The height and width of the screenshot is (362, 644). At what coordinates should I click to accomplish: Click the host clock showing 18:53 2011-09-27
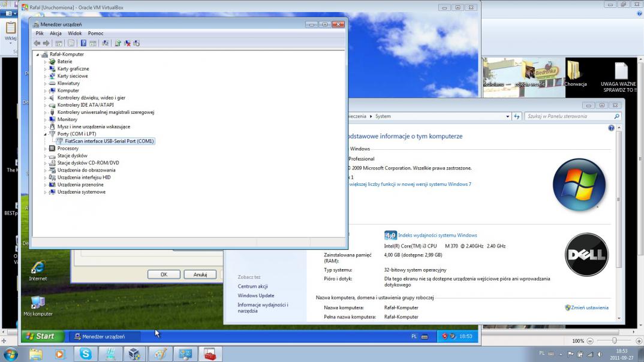point(621,354)
